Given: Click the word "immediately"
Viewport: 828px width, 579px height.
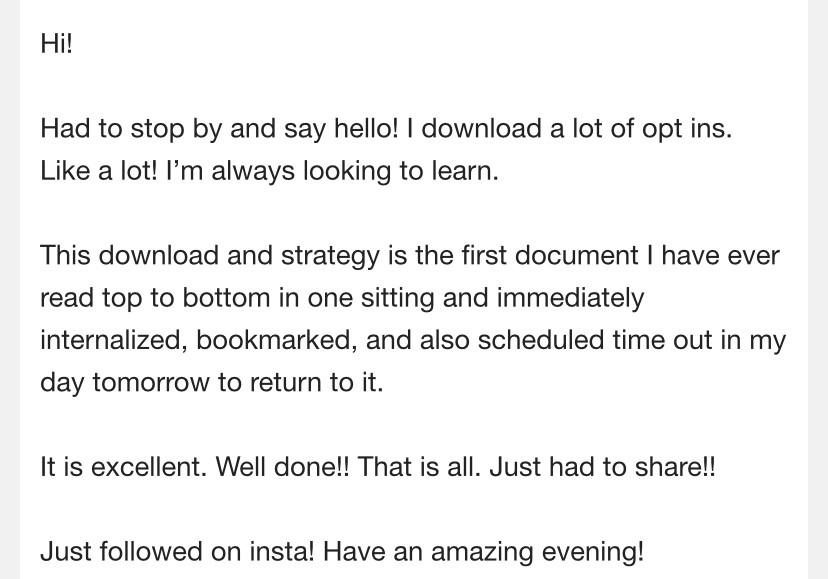Looking at the screenshot, I should tap(570, 298).
